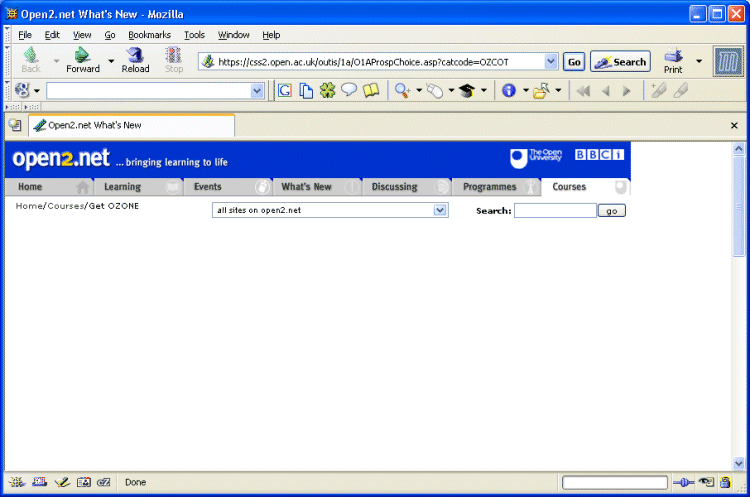
Task: Open the View menu
Action: 82,35
